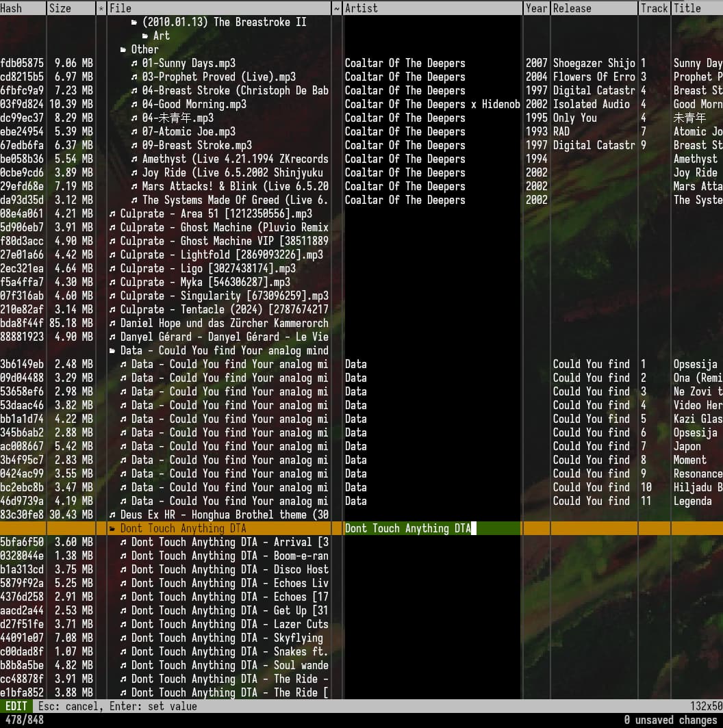Click the note icon beside 04-Good Morning.mp3

pos(134,105)
